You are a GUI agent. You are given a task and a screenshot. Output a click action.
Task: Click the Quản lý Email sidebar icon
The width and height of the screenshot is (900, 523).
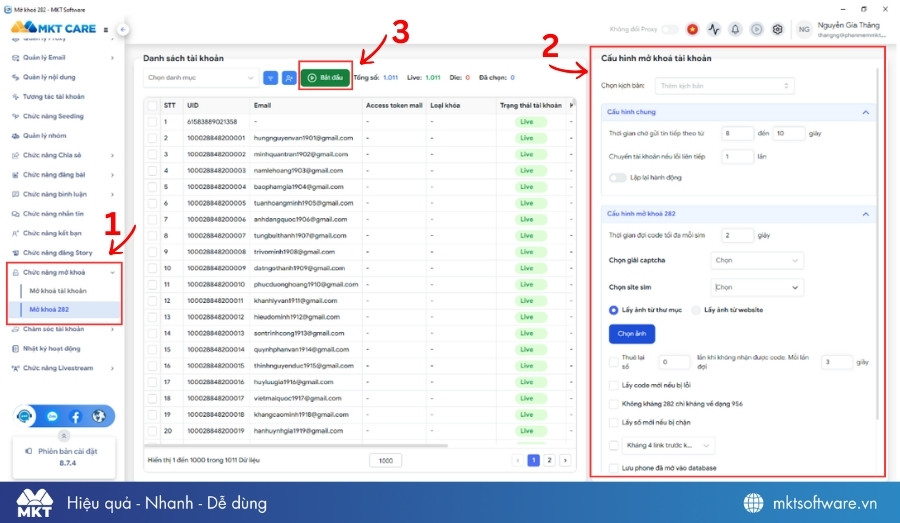[15, 57]
